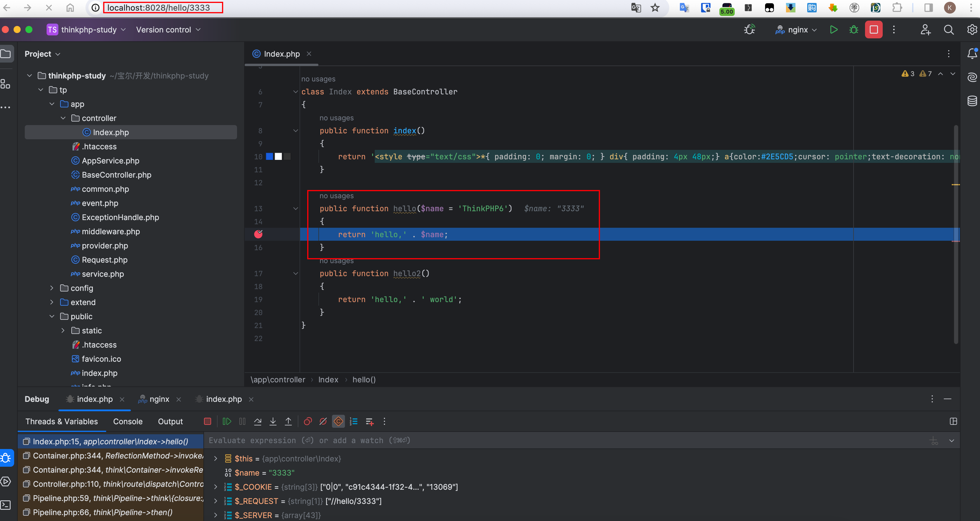View all breakpoints
980x521 pixels.
pyautogui.click(x=308, y=421)
